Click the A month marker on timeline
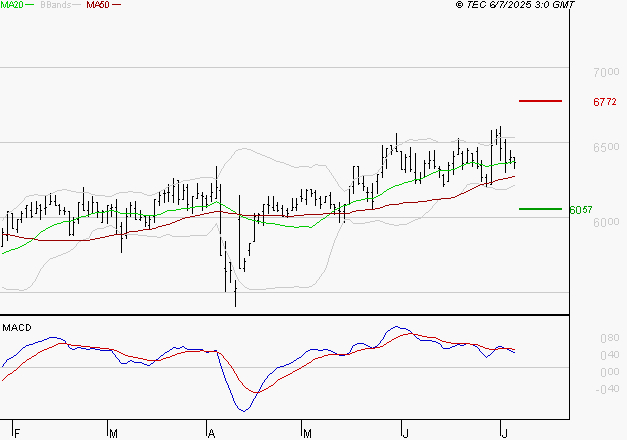 coord(212,433)
